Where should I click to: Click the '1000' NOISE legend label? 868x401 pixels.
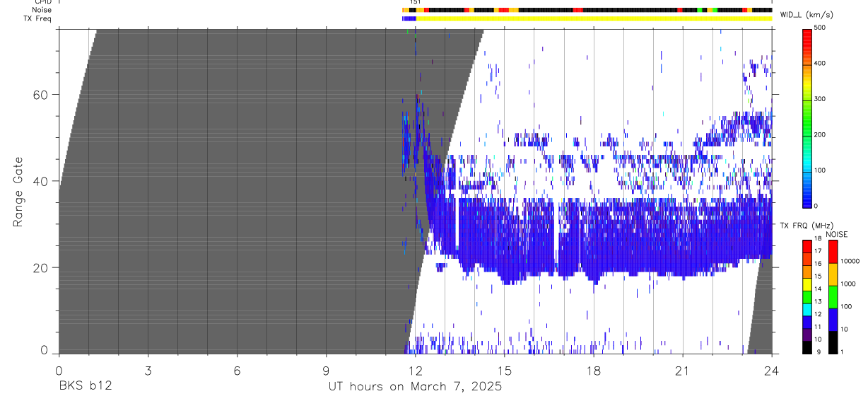click(848, 285)
